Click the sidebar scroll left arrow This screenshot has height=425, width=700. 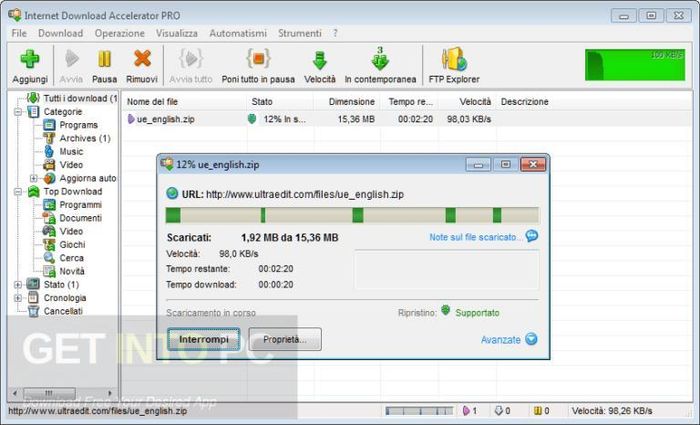click(x=15, y=393)
